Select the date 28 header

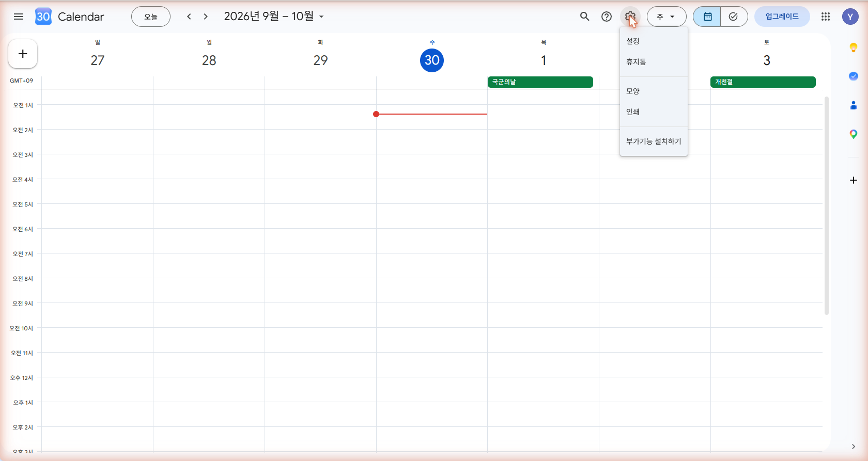[x=209, y=60]
